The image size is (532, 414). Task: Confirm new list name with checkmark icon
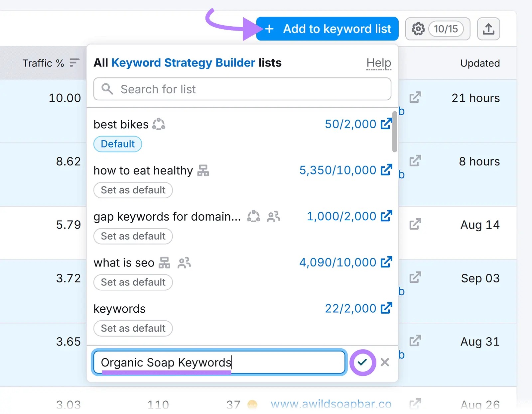coord(363,362)
